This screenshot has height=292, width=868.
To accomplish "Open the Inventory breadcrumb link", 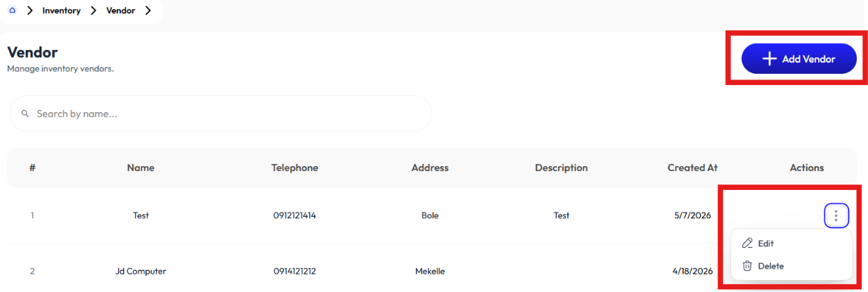I will [x=61, y=11].
